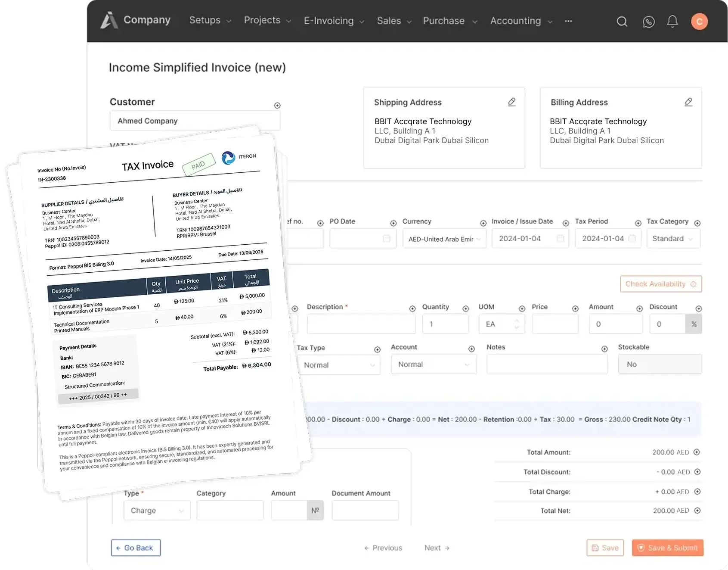Expand the E-Invoicing menu

tap(334, 21)
